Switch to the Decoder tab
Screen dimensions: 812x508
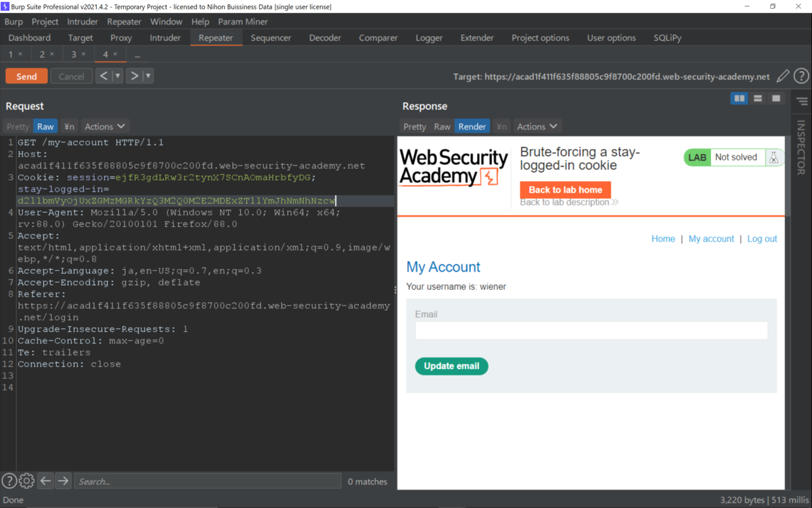325,38
